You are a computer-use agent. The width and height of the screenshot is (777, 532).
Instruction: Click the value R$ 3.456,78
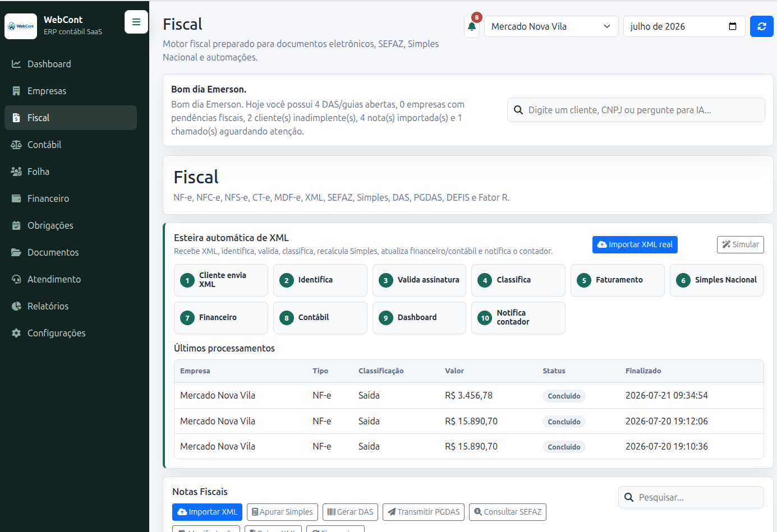(x=469, y=396)
